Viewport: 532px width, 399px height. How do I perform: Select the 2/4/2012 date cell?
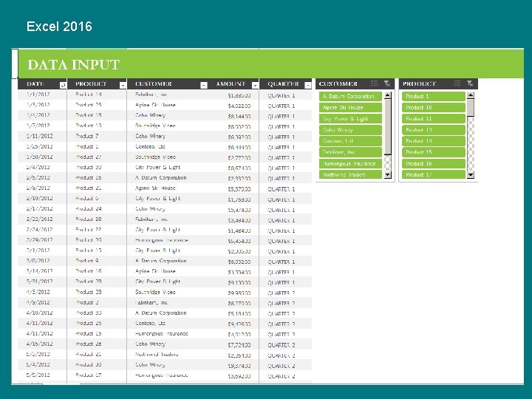click(42, 167)
